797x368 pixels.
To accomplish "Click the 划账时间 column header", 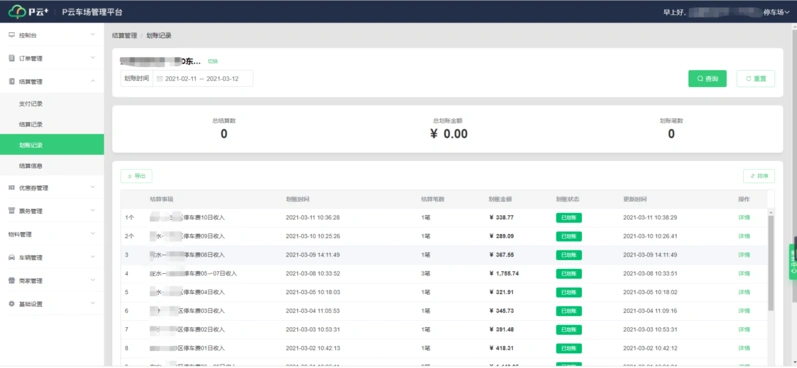I will click(x=298, y=199).
